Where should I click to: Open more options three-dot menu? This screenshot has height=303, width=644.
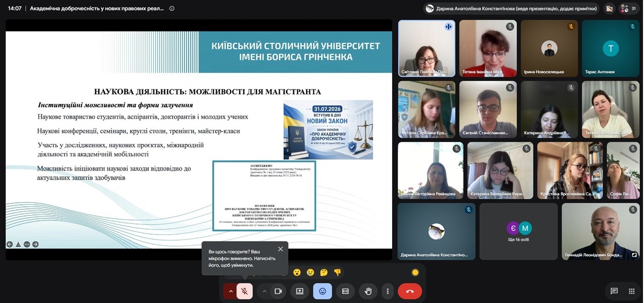tap(387, 291)
